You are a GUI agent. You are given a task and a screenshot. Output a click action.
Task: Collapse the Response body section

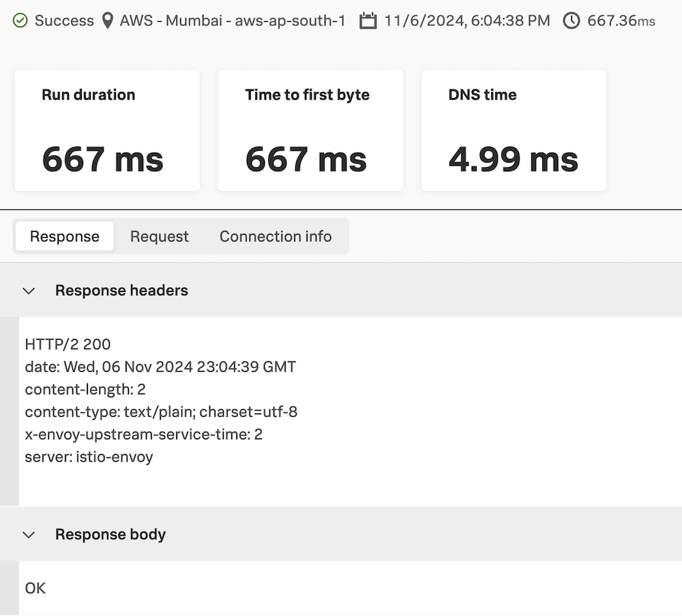click(110, 535)
